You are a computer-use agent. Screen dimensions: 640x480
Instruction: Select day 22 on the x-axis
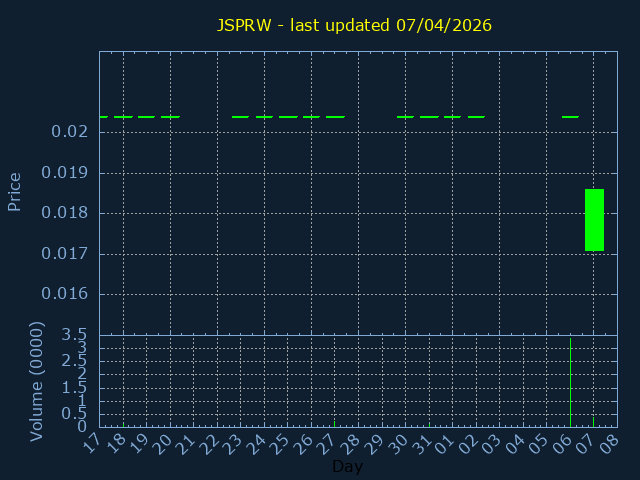pyautogui.click(x=210, y=442)
